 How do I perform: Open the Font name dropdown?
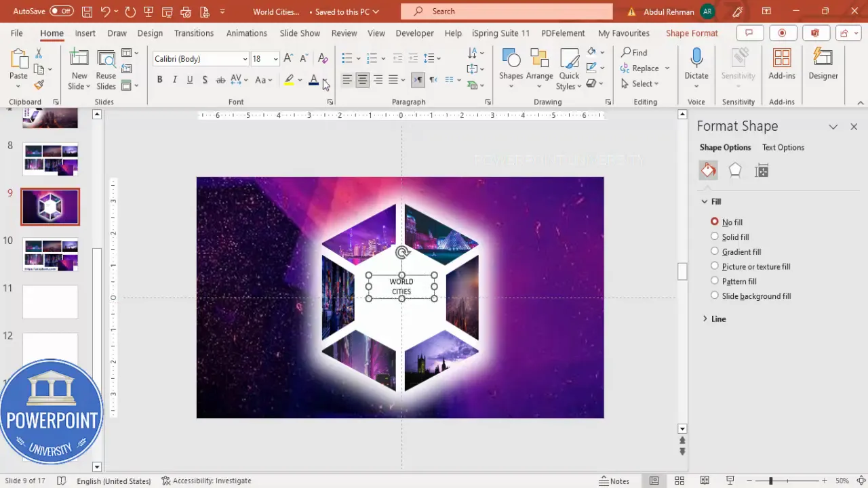(x=245, y=59)
